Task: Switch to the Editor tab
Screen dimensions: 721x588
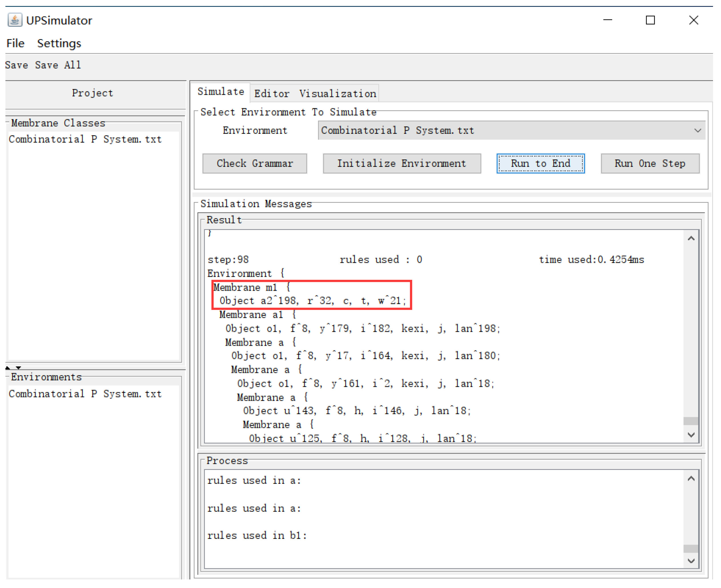Action: [272, 94]
